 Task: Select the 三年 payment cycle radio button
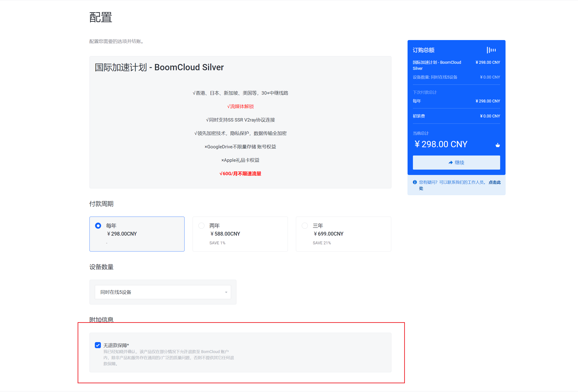coord(305,226)
